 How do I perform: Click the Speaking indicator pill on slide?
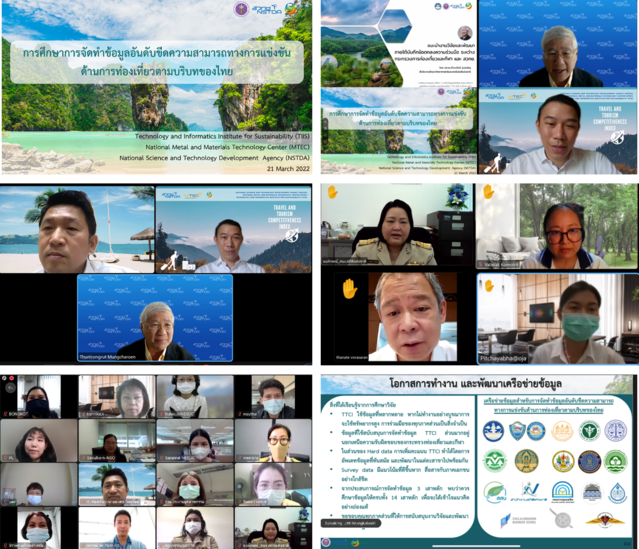click(350, 521)
